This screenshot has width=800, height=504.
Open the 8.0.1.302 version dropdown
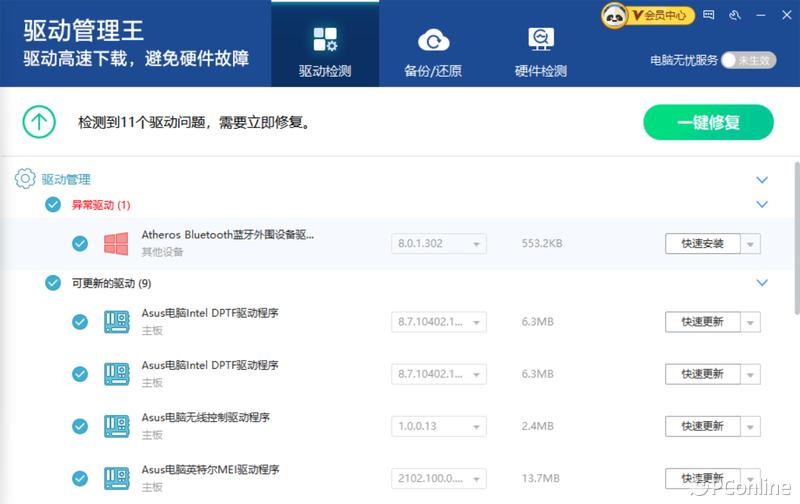(439, 243)
